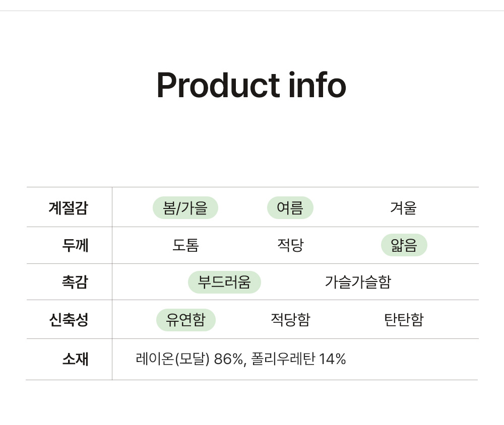Select the highlighted 얇음 thickness pill
Screen dimensions: 504x425
[x=404, y=245]
